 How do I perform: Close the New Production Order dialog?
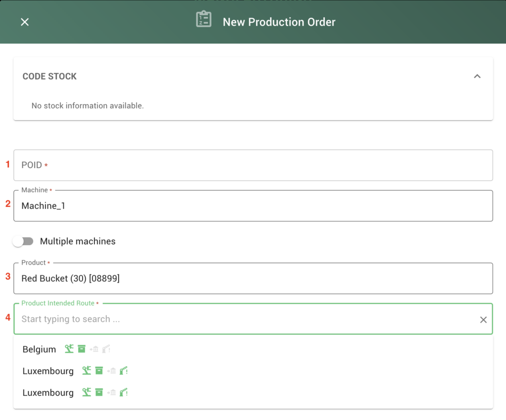coord(25,22)
